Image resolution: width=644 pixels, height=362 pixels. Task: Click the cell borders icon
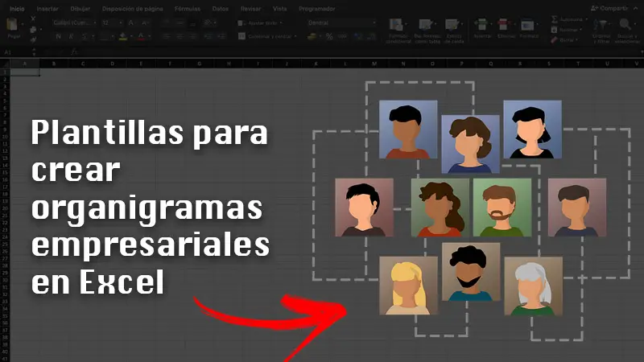pos(105,36)
